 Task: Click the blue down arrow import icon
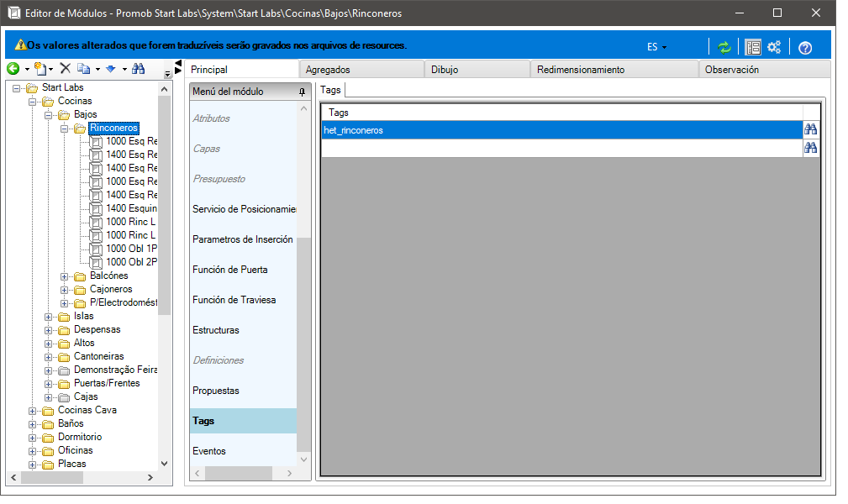pos(111,69)
